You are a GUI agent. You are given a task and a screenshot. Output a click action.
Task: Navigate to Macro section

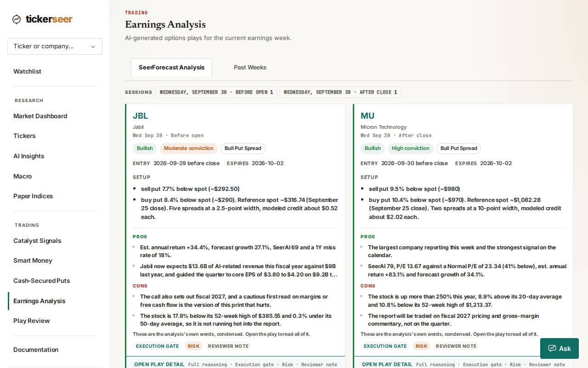[23, 176]
